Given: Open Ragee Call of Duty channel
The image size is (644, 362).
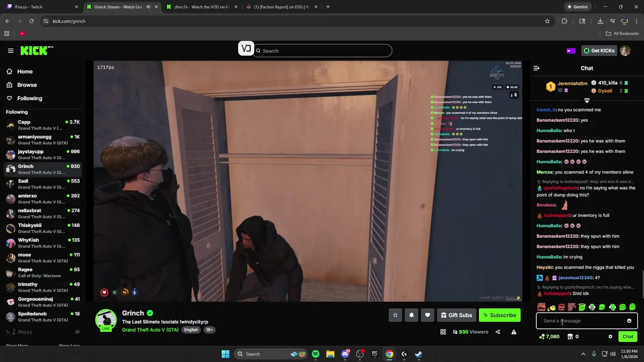Looking at the screenshot, I should point(43,273).
